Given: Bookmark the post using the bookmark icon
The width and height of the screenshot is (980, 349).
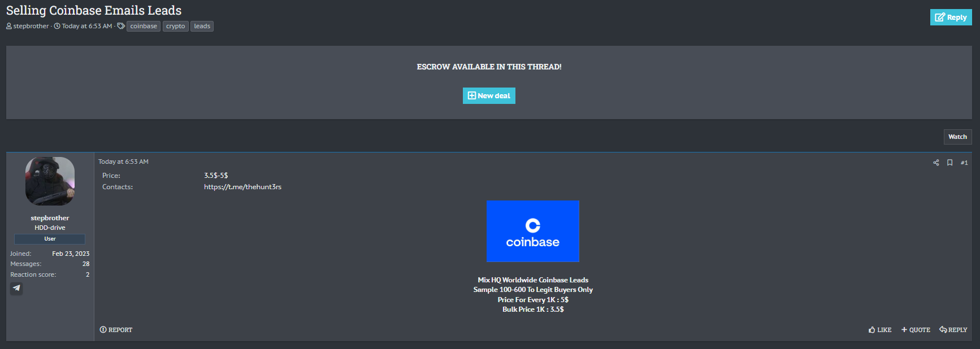Looking at the screenshot, I should (x=950, y=163).
